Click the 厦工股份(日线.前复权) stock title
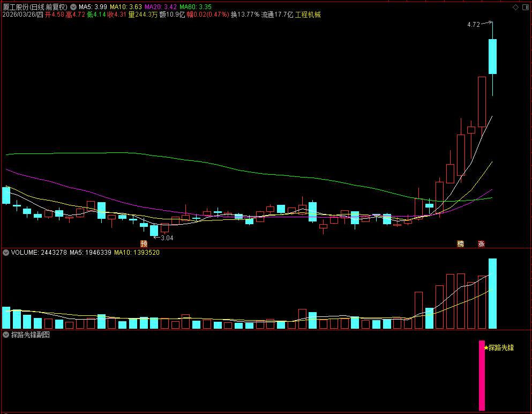The image size is (532, 414). tap(35, 7)
